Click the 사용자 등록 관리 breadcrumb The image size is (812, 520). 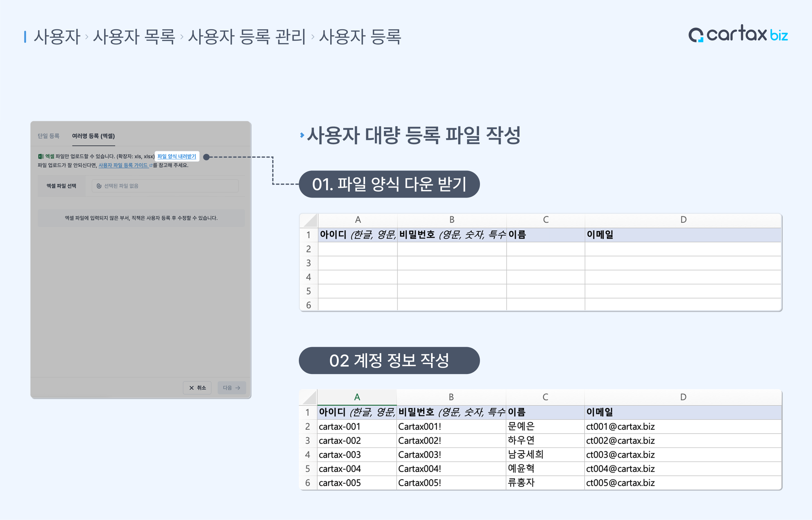(247, 36)
